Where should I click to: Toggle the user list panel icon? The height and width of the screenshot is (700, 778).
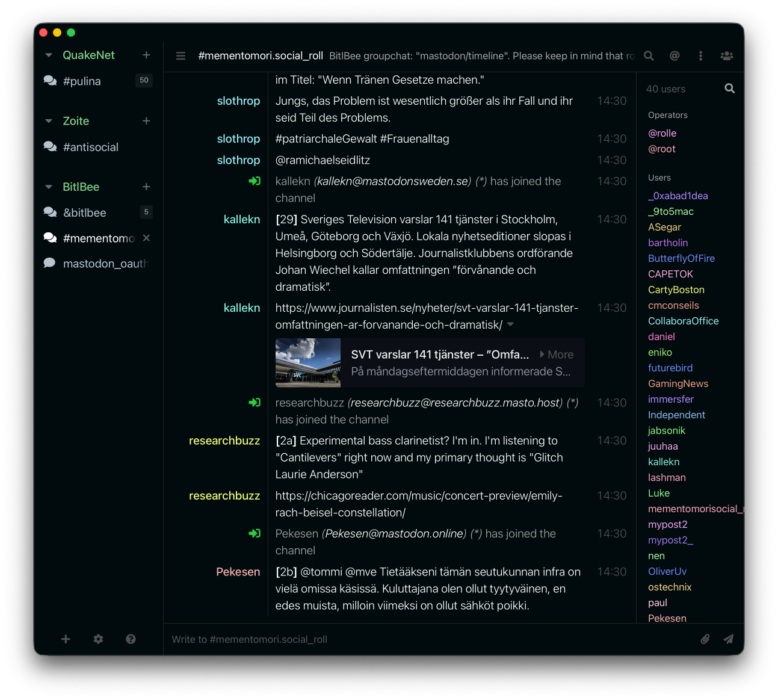[726, 56]
